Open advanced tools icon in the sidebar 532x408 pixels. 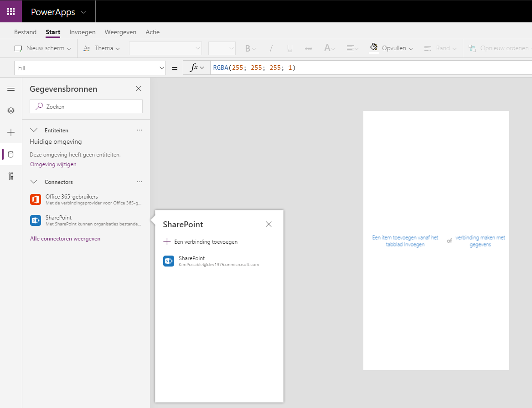point(11,176)
